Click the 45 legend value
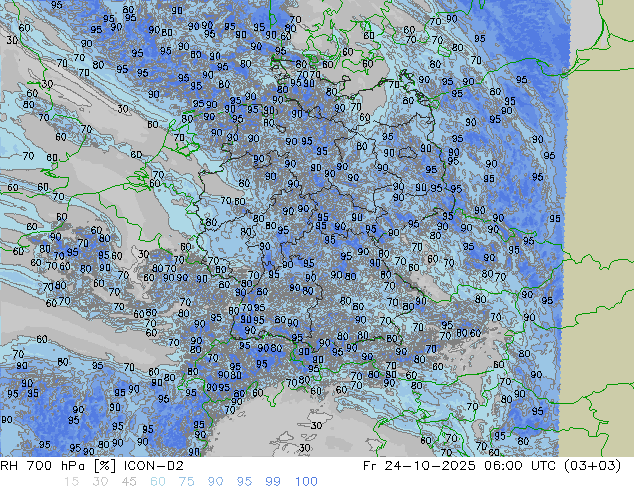 point(130,482)
